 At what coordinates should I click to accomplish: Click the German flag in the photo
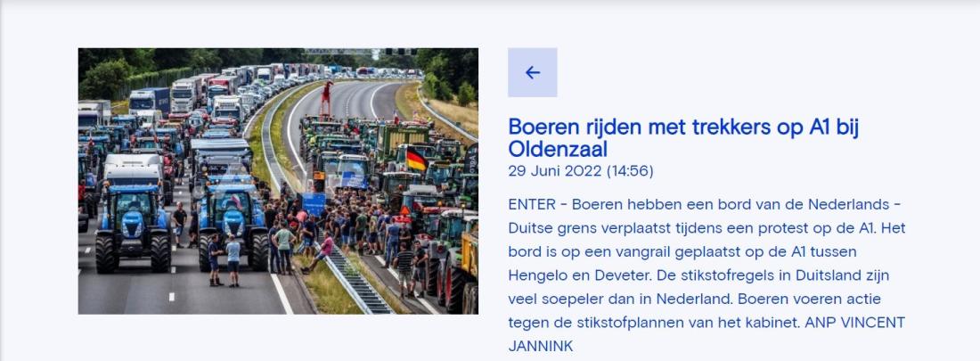417,160
